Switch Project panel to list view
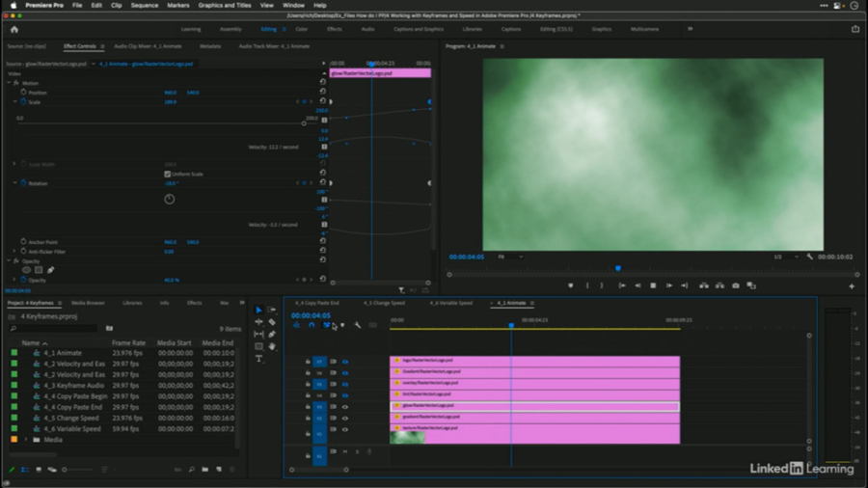 tap(25, 469)
